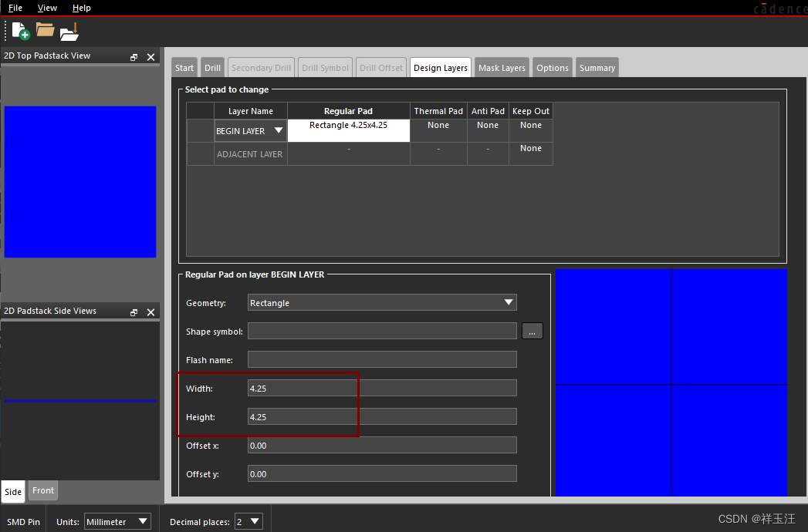Expand the Geometry dropdown
The height and width of the screenshot is (532, 808).
coord(508,302)
